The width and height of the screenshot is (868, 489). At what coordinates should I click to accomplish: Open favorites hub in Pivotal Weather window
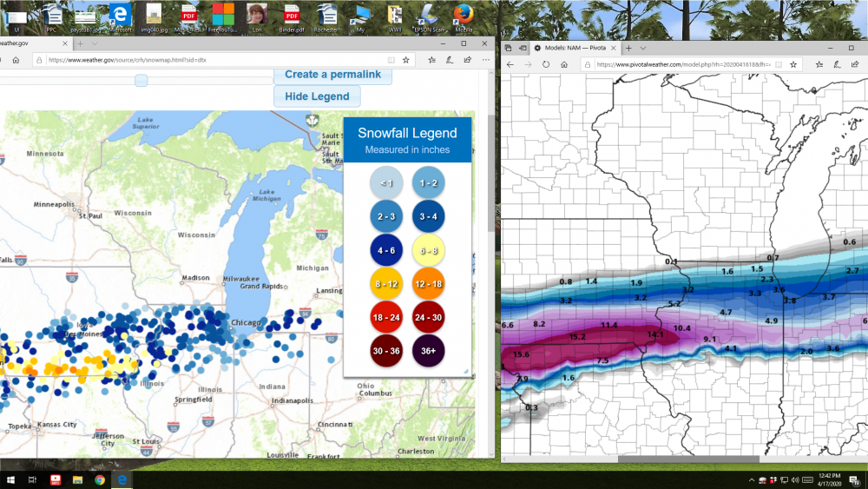[819, 64]
